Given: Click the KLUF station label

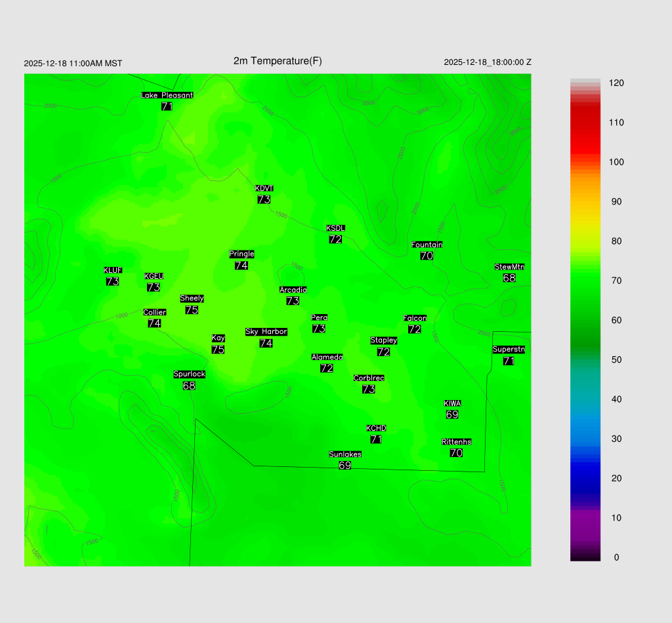Looking at the screenshot, I should pyautogui.click(x=113, y=270).
